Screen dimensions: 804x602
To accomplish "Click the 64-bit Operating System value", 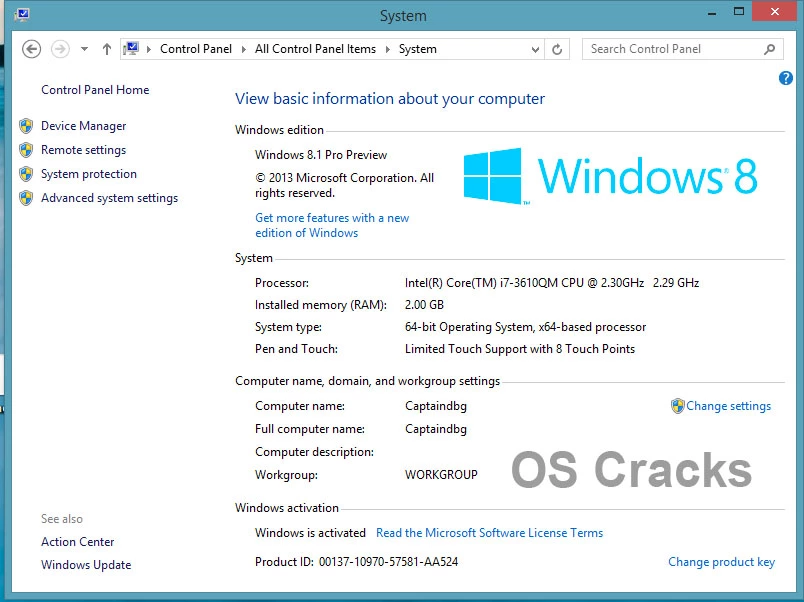I will (525, 327).
